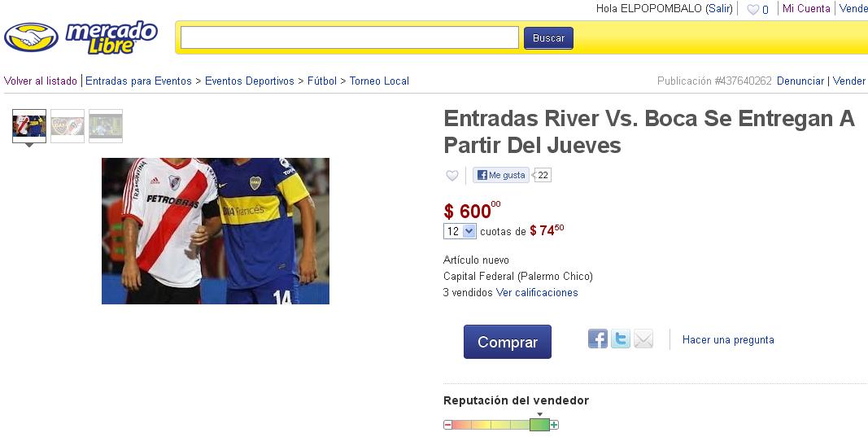Share listing via email envelope icon
868x437 pixels.
point(643,339)
